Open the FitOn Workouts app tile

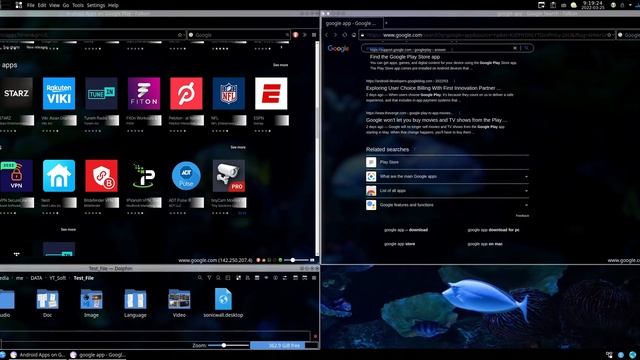[x=144, y=93]
